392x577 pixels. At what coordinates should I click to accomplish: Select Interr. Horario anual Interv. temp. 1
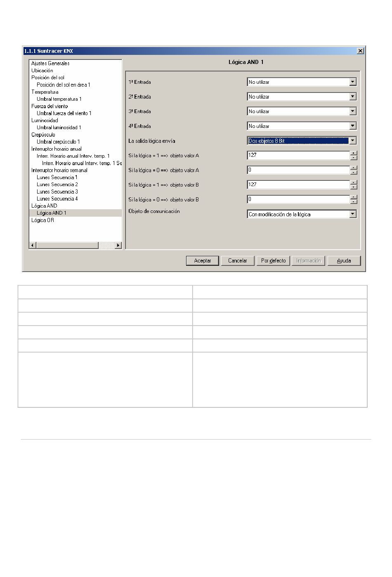pyautogui.click(x=73, y=156)
